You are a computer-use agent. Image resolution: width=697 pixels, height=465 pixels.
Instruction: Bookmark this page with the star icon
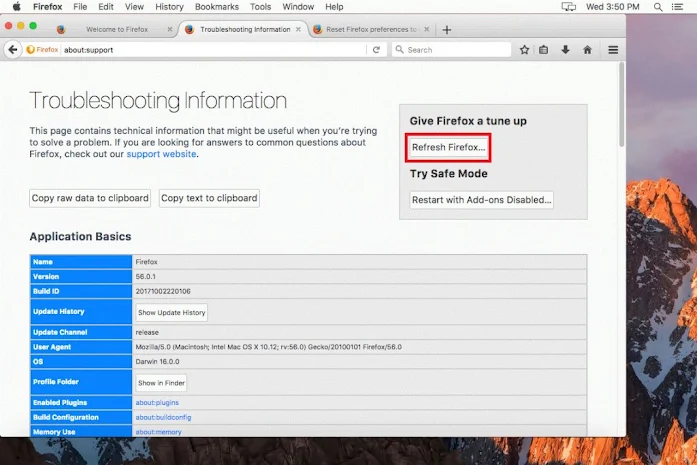click(525, 50)
